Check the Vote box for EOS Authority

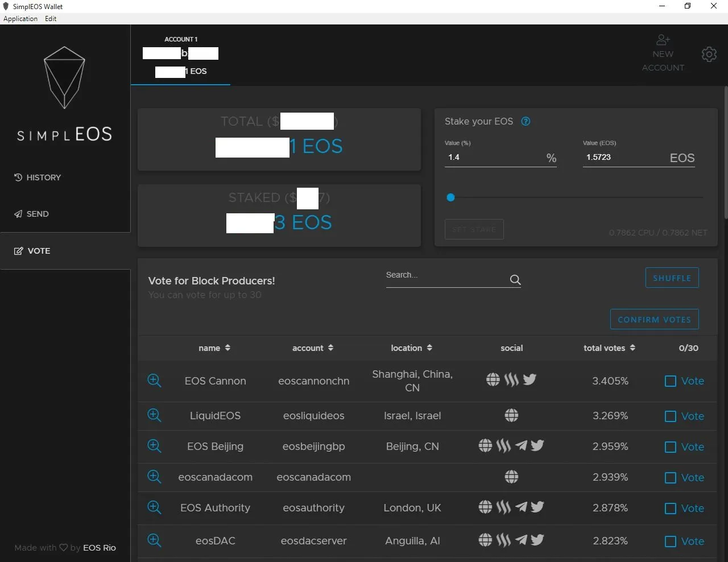coord(671,509)
